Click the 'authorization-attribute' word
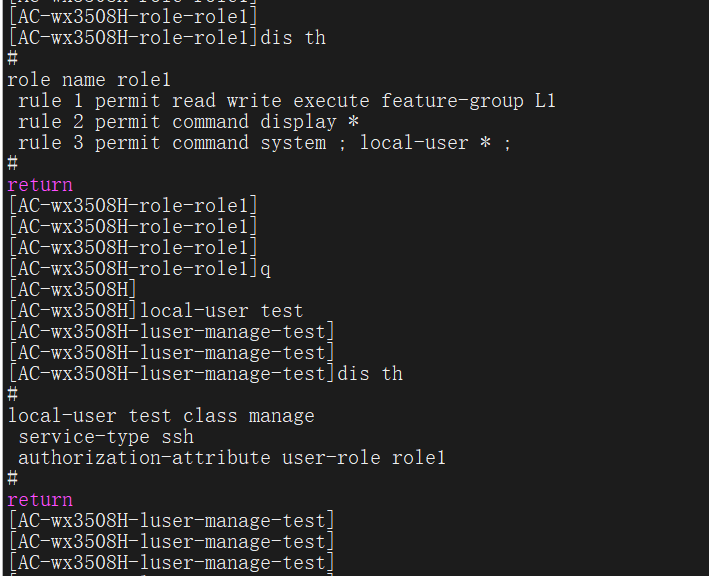Screen dimensions: 709x576 tap(144, 458)
